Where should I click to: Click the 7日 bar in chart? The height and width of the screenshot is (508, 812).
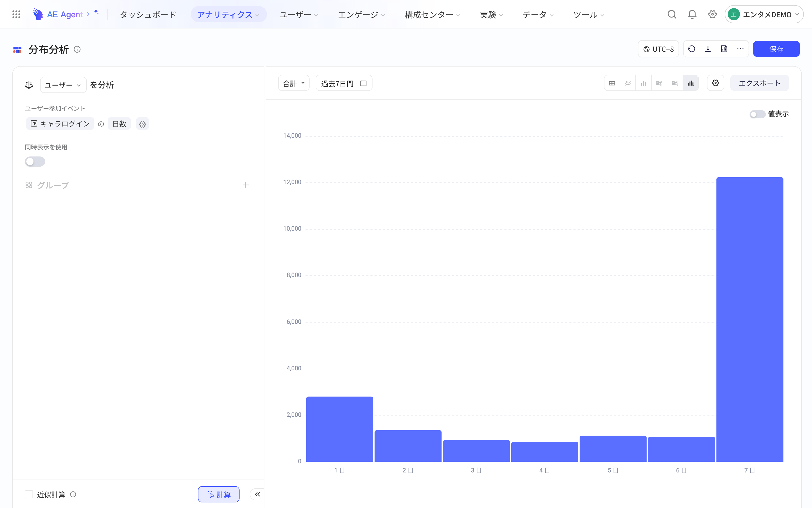[x=750, y=319]
